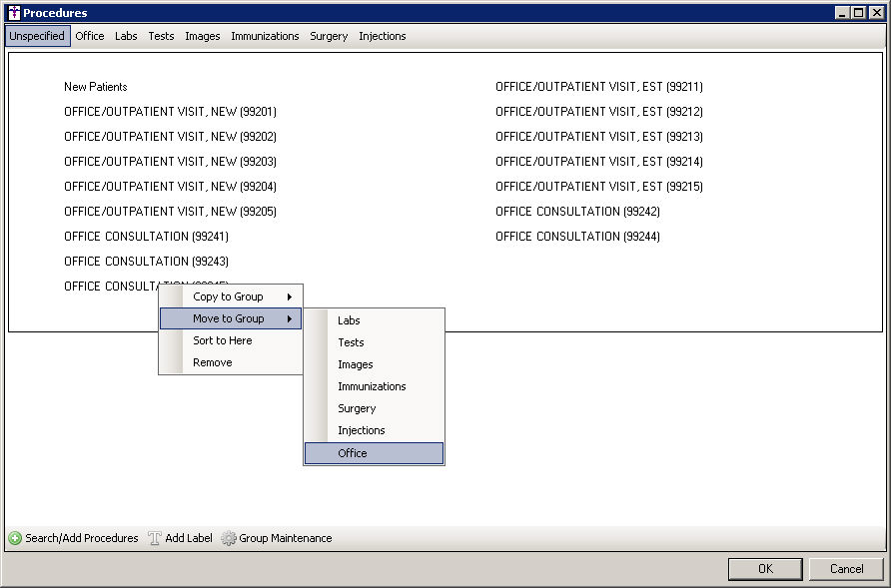The width and height of the screenshot is (891, 588).
Task: Switch to the Surgery tab
Action: pos(329,36)
